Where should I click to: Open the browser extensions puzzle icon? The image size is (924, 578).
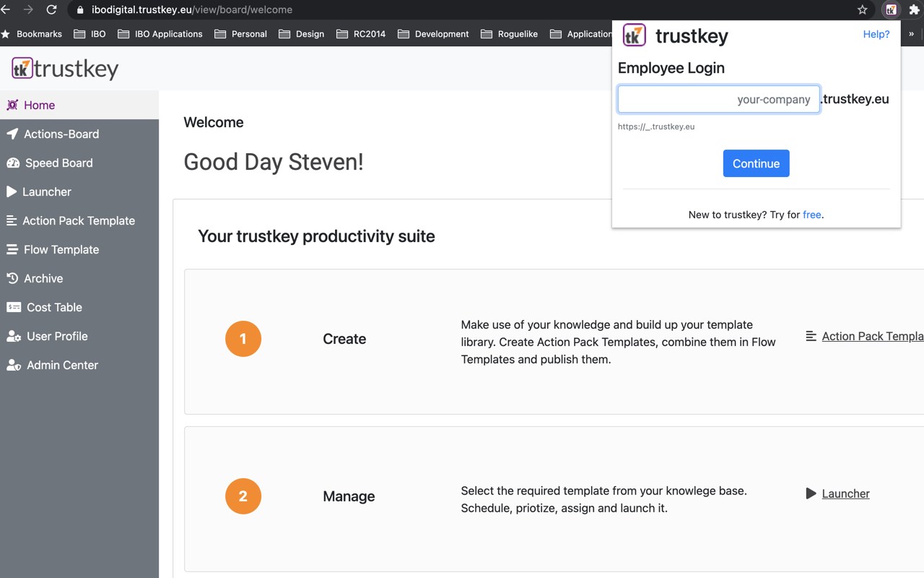914,10
